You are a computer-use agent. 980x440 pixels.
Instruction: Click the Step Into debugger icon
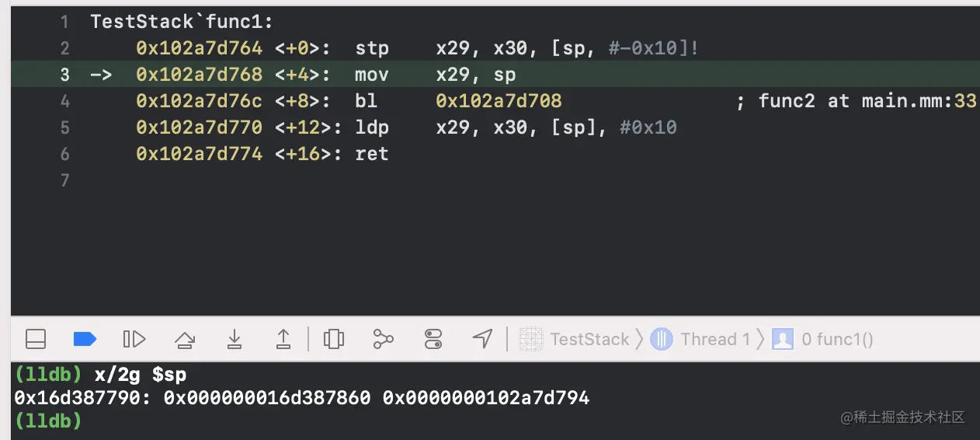[x=234, y=339]
